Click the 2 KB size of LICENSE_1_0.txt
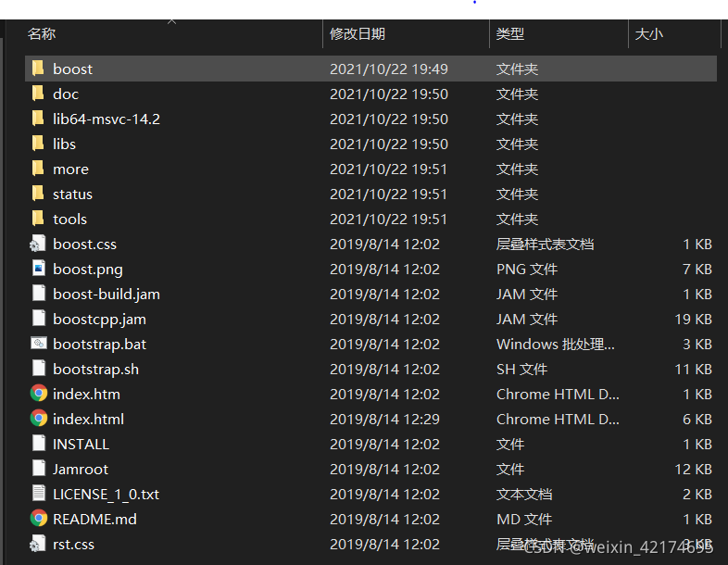Image resolution: width=728 pixels, height=565 pixels. click(x=697, y=495)
